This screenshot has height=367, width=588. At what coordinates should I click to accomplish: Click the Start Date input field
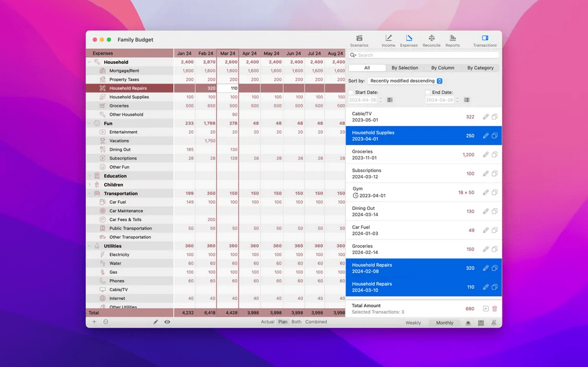point(363,100)
